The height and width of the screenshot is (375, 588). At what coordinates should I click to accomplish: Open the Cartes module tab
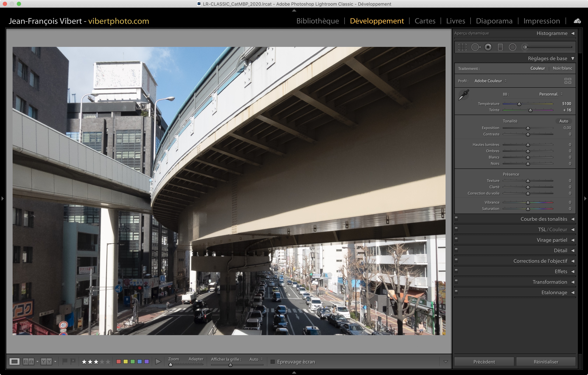pos(425,21)
